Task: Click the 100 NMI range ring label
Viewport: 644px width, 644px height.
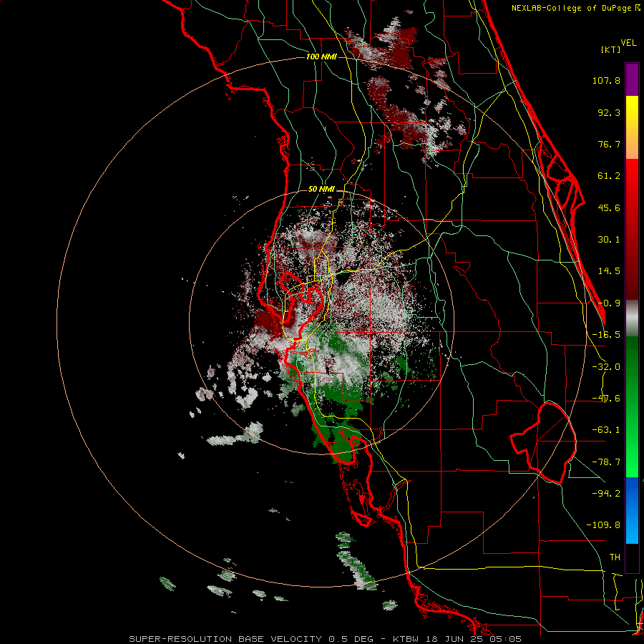Action: (x=321, y=57)
